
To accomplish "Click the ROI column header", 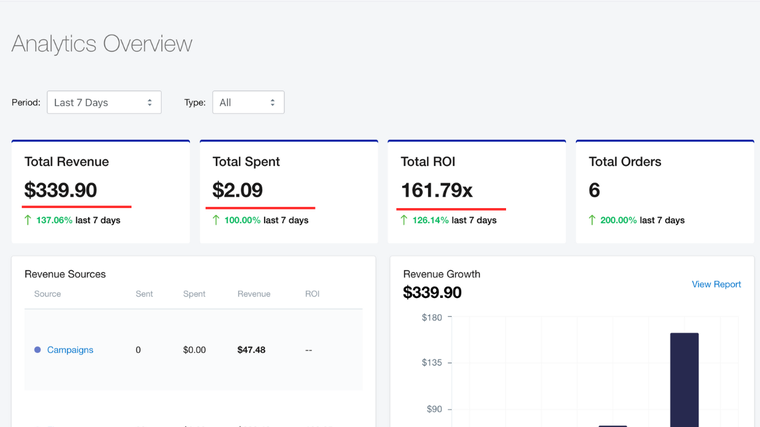I will 312,294.
